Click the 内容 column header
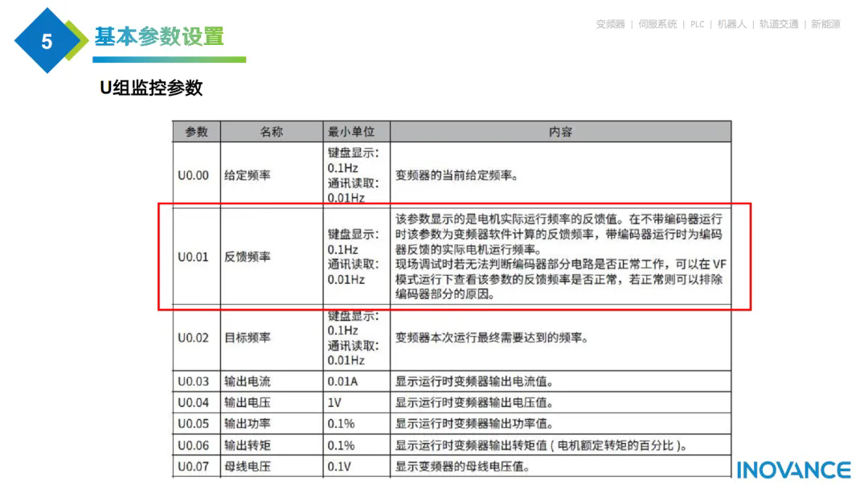The width and height of the screenshot is (868, 488). tap(560, 132)
